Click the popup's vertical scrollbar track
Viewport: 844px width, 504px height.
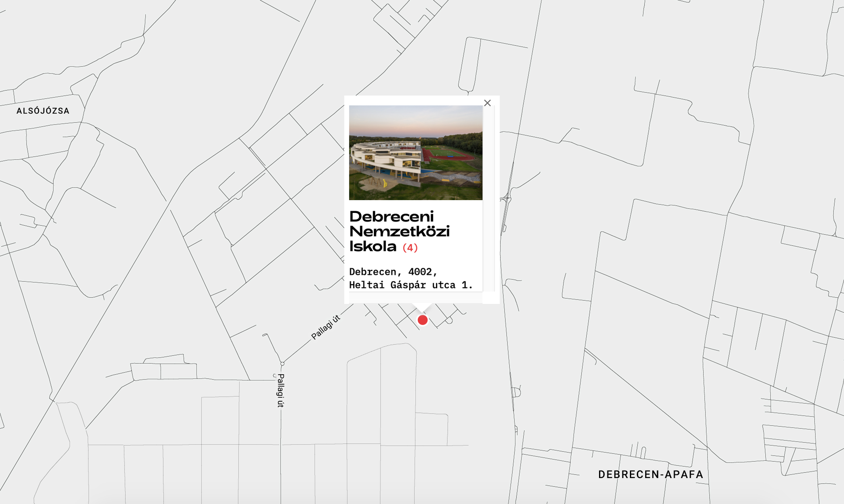[489, 198]
